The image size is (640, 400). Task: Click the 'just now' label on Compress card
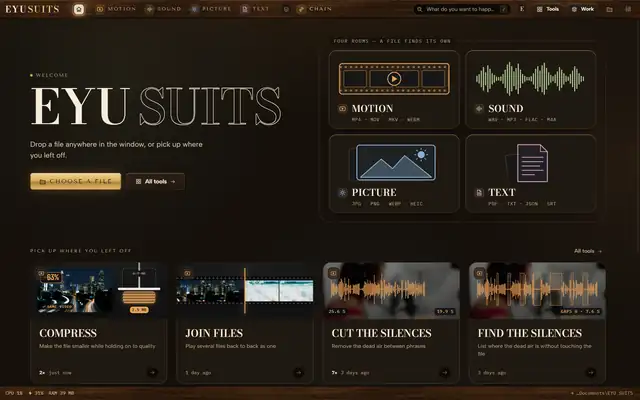point(60,373)
